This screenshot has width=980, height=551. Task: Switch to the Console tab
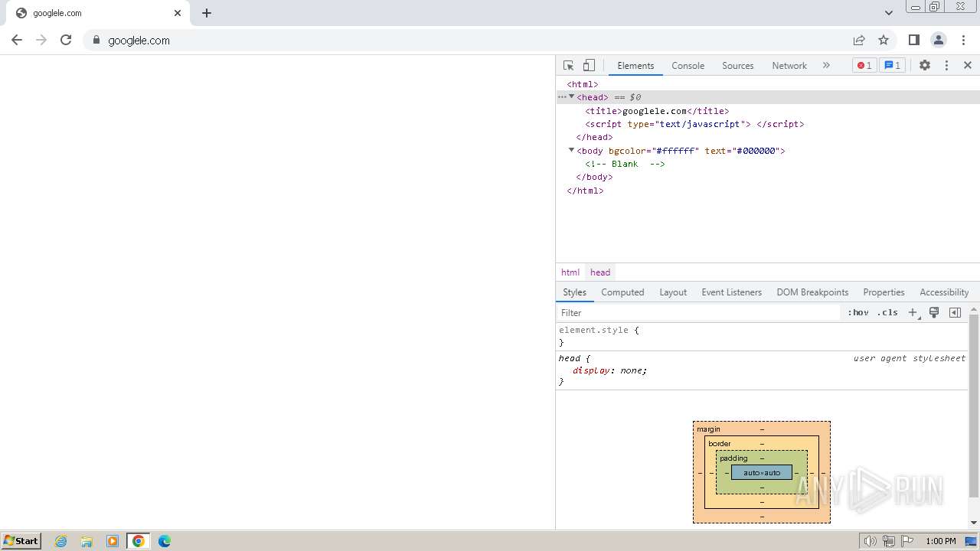688,66
